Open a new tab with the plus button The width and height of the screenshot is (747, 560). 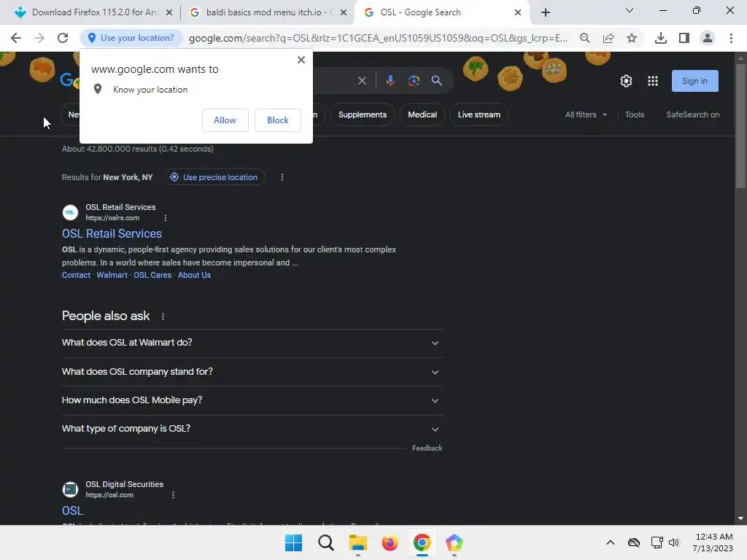pos(546,12)
